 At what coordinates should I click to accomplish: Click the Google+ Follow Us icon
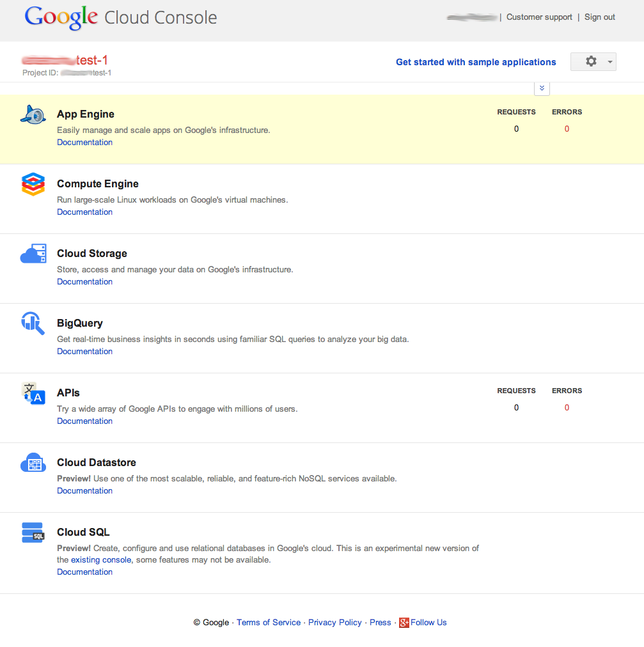[x=404, y=622]
